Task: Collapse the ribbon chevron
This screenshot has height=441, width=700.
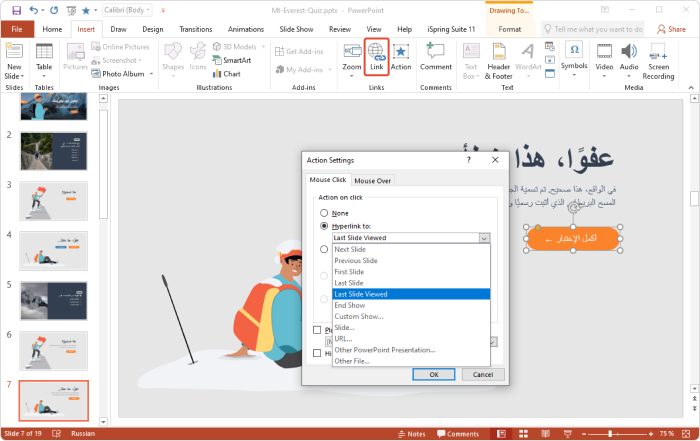Action: tap(691, 87)
